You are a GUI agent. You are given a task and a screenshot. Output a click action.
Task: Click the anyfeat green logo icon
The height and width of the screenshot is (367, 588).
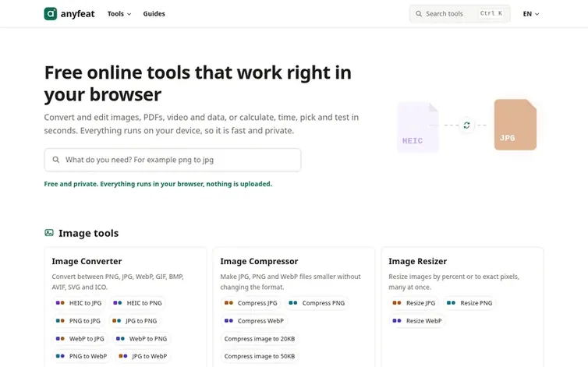click(50, 14)
